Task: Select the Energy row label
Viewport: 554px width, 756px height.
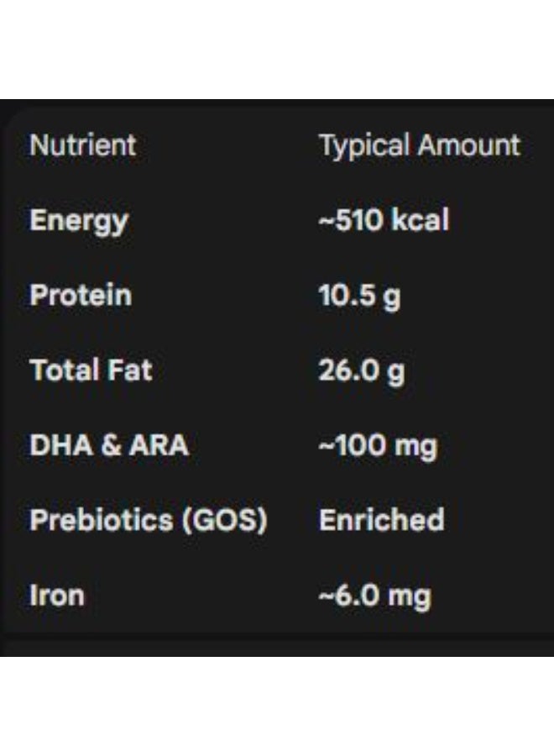Action: pyautogui.click(x=79, y=221)
